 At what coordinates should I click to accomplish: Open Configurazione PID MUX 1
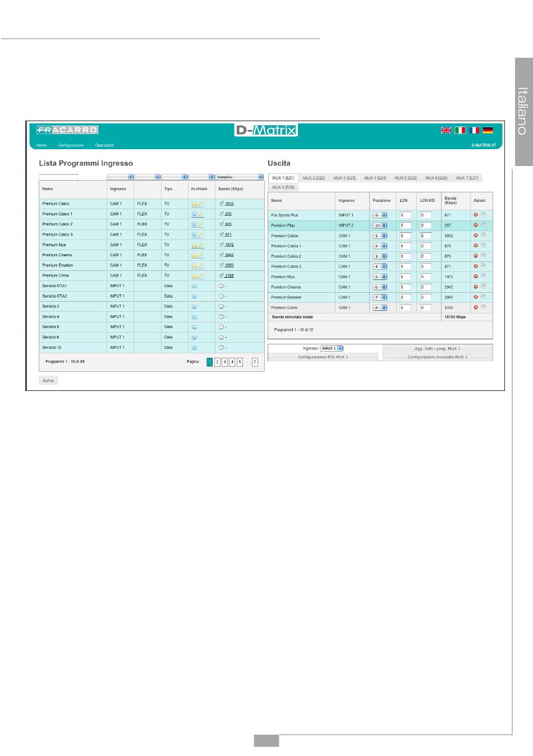coord(323,357)
